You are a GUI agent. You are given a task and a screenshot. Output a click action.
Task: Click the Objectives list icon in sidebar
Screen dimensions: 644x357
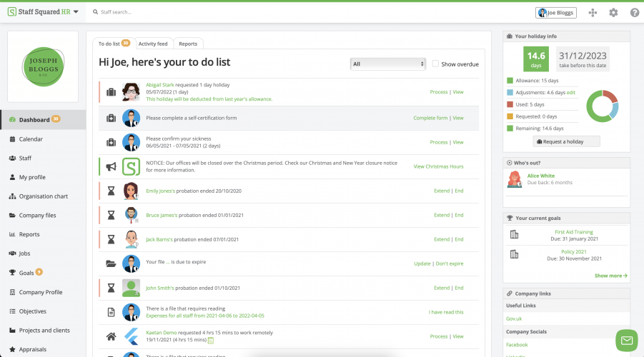coord(12,311)
